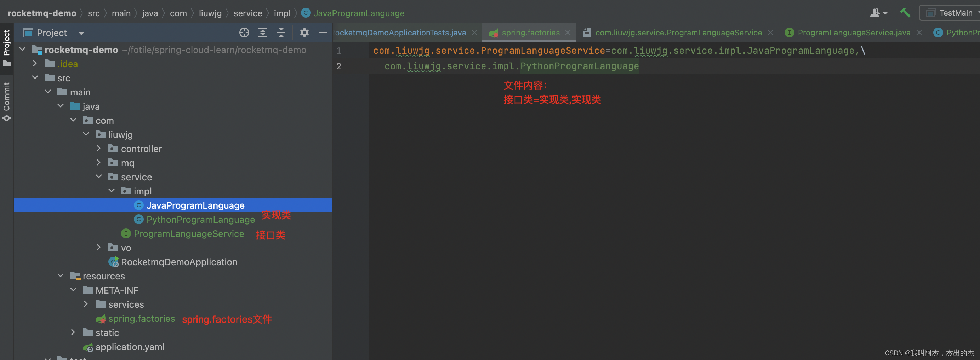Click the spring.factories leaf icon in tree
Viewport: 980px width, 360px height.
[x=101, y=319]
